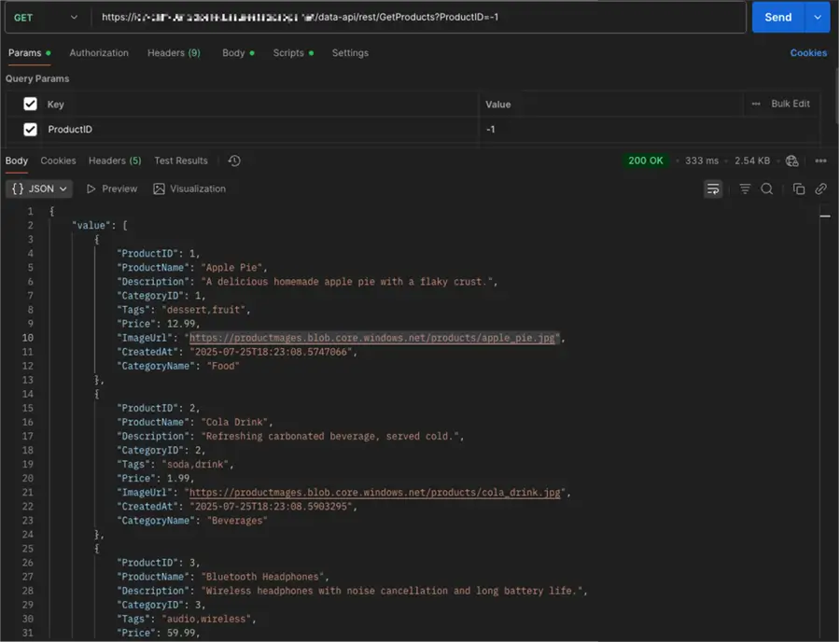Open the Test Results tab
Viewport: 840px width, 642px height.
click(x=181, y=160)
